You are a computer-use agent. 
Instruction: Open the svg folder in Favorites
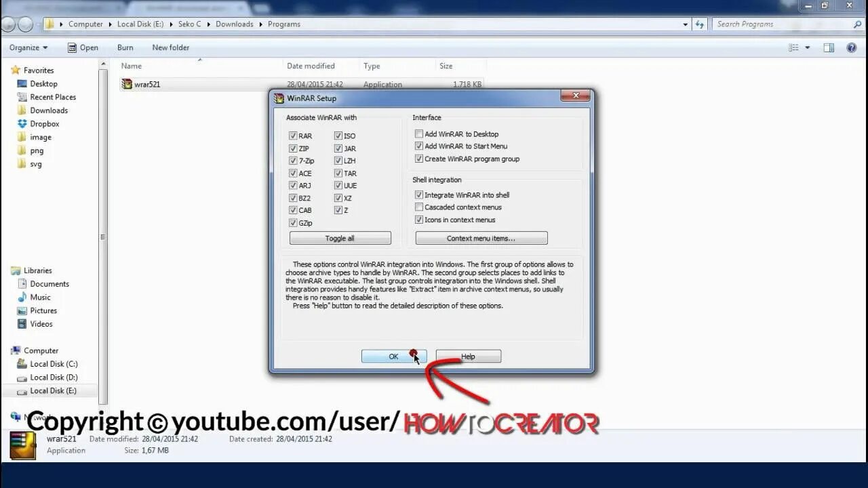point(35,164)
